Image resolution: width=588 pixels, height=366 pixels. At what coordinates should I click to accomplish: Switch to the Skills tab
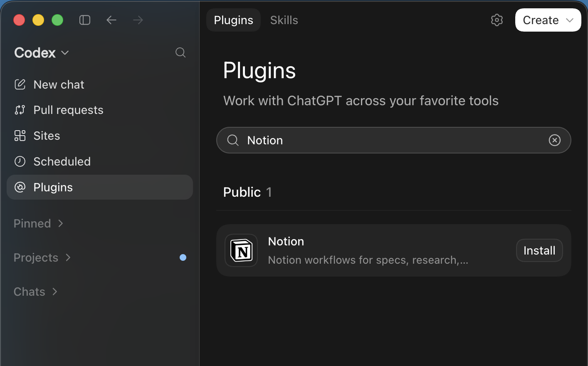pyautogui.click(x=284, y=20)
